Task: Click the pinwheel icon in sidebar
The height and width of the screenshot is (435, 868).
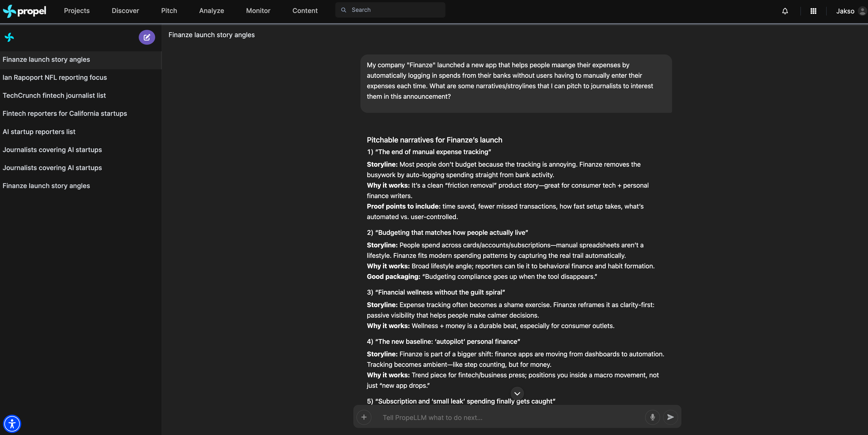Action: 9,37
